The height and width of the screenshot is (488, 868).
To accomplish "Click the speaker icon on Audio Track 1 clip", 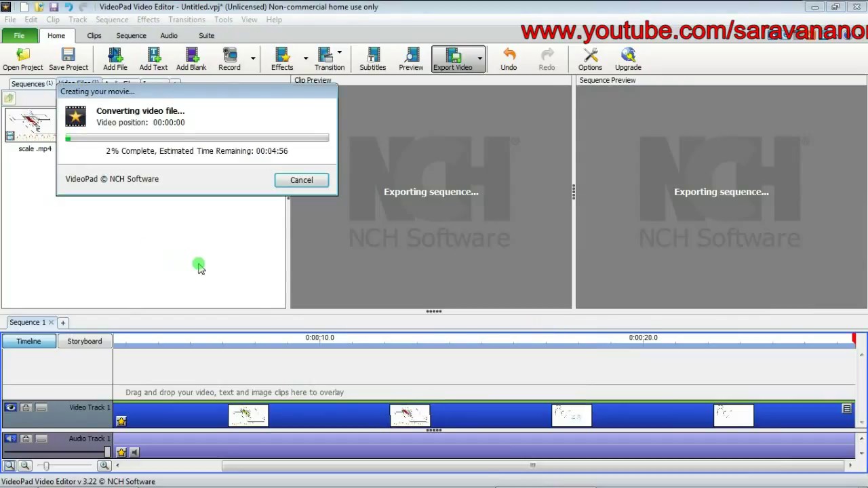I will (134, 452).
